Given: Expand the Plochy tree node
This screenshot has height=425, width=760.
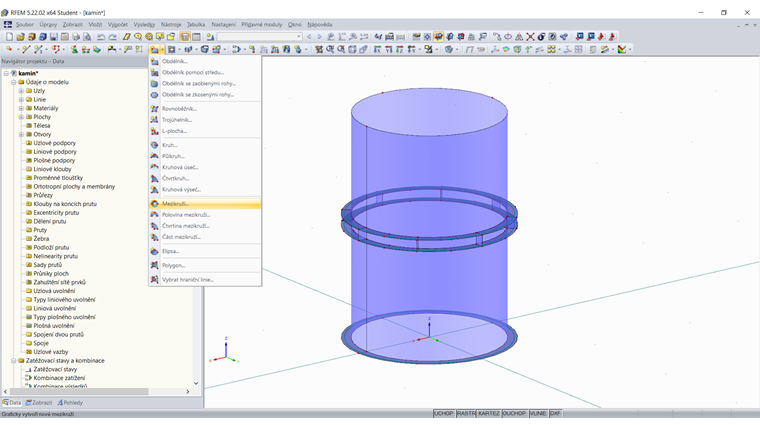Looking at the screenshot, I should (21, 117).
